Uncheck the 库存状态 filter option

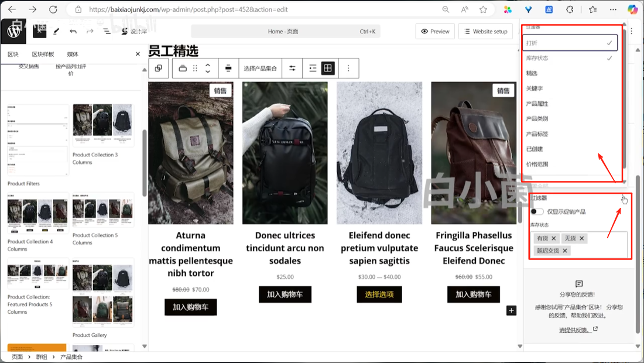[570, 58]
